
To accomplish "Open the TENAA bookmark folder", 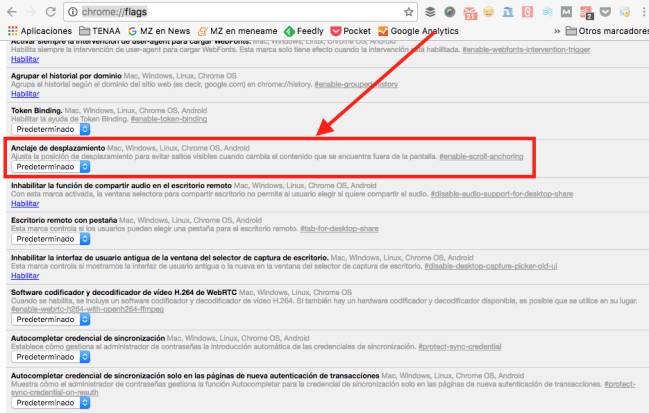I will [99, 31].
